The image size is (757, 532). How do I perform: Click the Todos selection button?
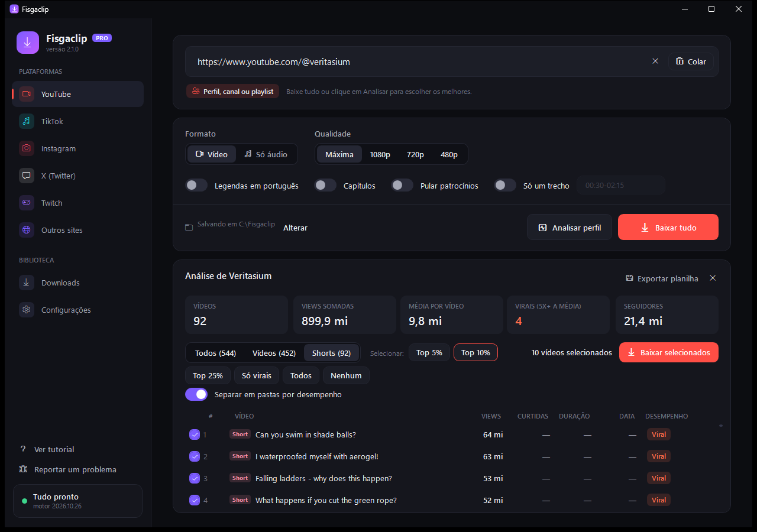tap(301, 375)
